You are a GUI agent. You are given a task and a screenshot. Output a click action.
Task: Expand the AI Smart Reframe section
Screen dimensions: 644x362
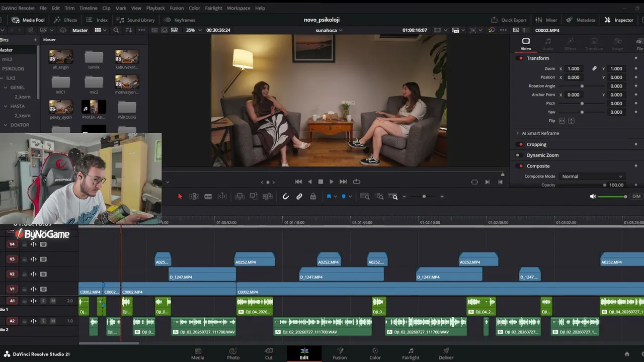point(517,133)
